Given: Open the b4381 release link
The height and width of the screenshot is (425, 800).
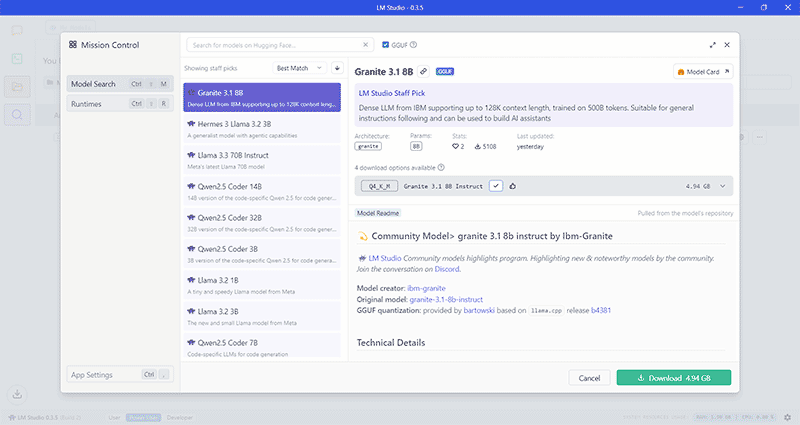Looking at the screenshot, I should point(601,310).
